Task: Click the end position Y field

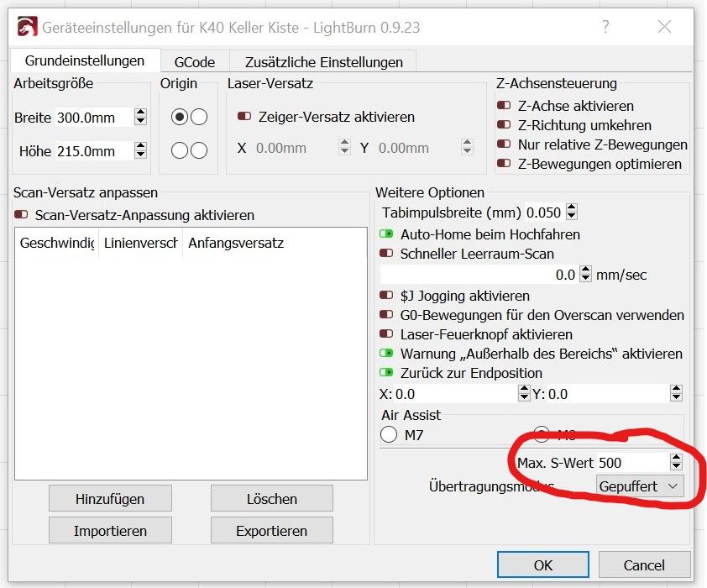Action: tap(608, 394)
